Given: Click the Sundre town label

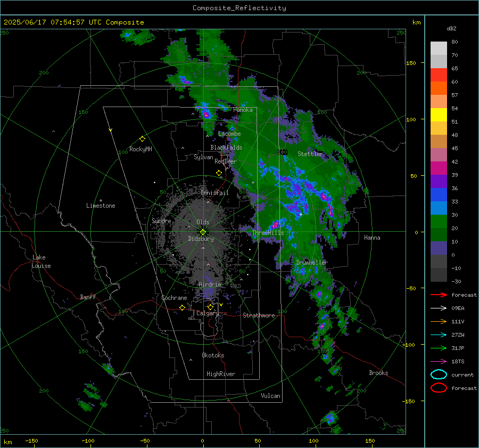Looking at the screenshot, I should click(x=161, y=221).
